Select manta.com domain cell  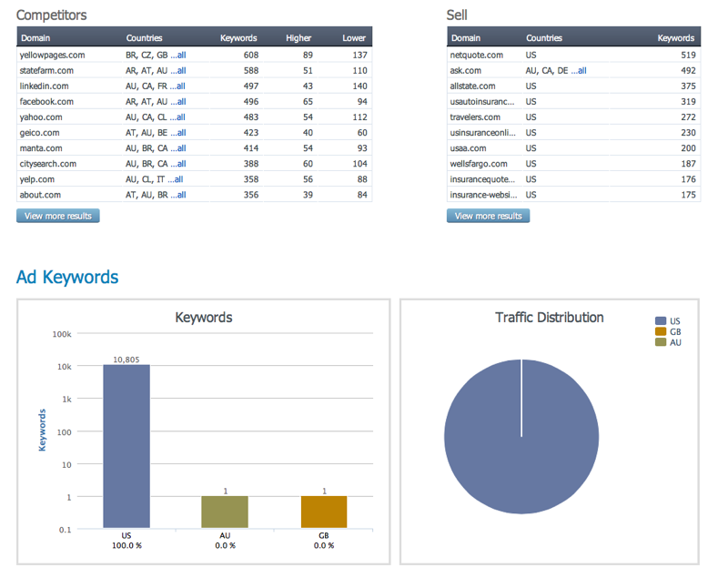click(x=41, y=148)
